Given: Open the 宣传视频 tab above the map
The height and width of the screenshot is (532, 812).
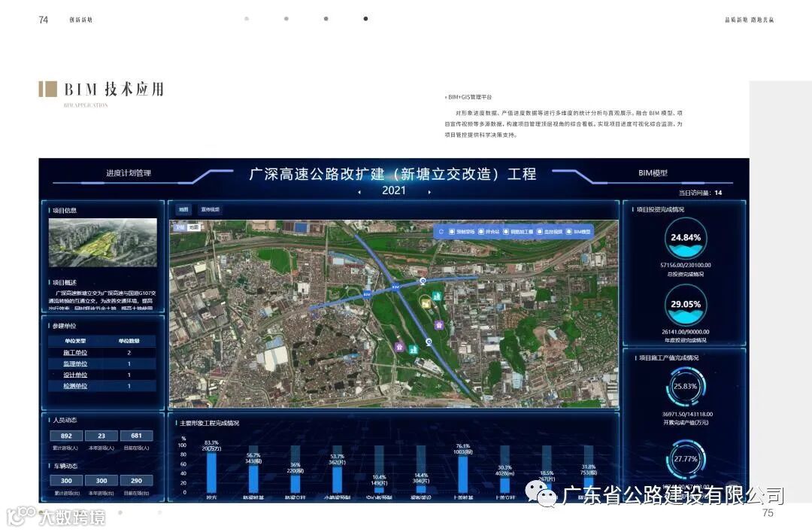Looking at the screenshot, I should 211,209.
